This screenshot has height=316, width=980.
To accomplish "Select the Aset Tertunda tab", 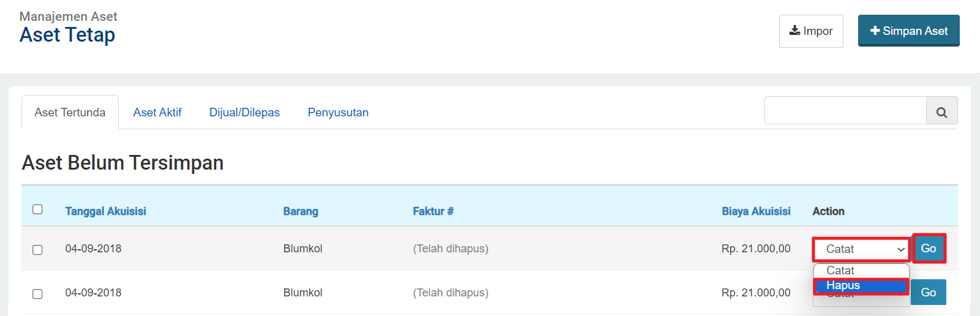I will [x=70, y=113].
